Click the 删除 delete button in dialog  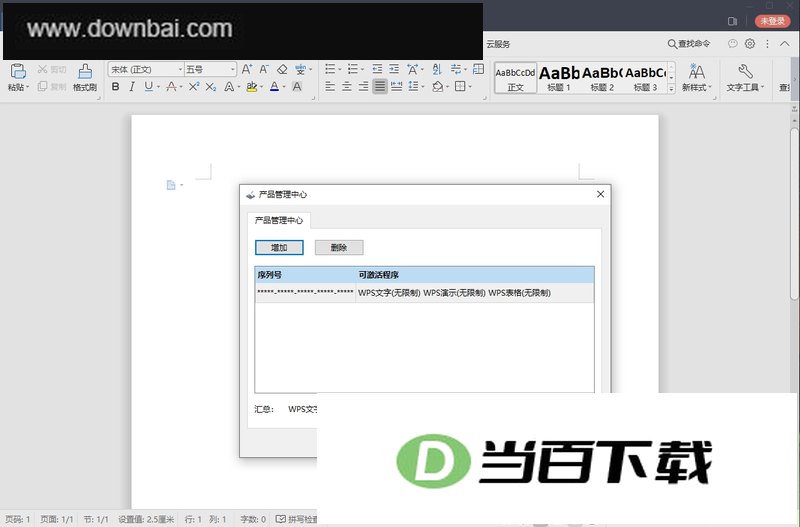coord(339,247)
